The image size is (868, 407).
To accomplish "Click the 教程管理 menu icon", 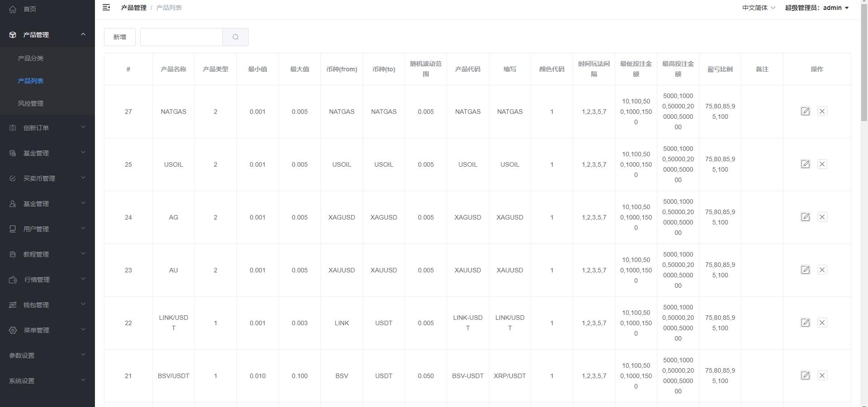I will point(13,254).
